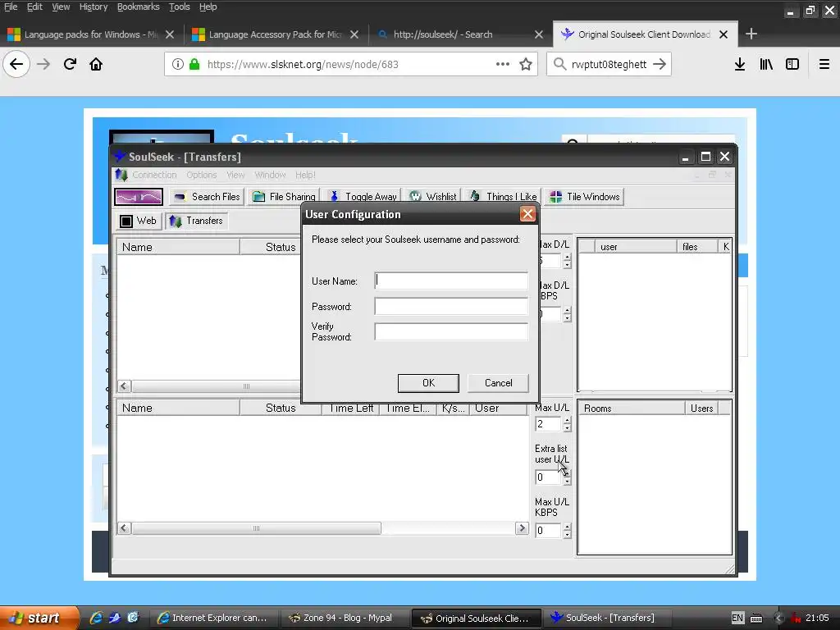Adjust Max D/L spinner arrows
The image size is (840, 630).
(x=568, y=261)
